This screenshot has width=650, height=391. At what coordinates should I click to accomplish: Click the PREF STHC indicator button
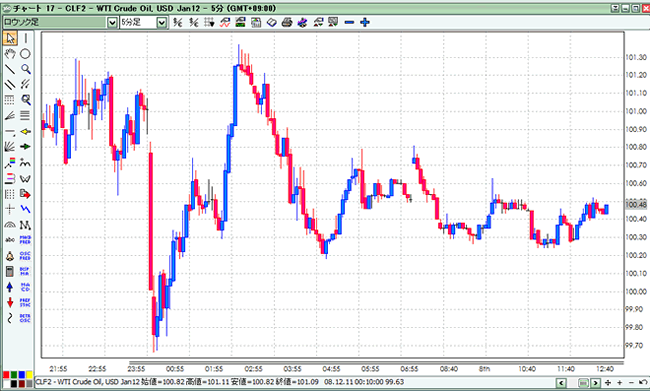(25, 302)
